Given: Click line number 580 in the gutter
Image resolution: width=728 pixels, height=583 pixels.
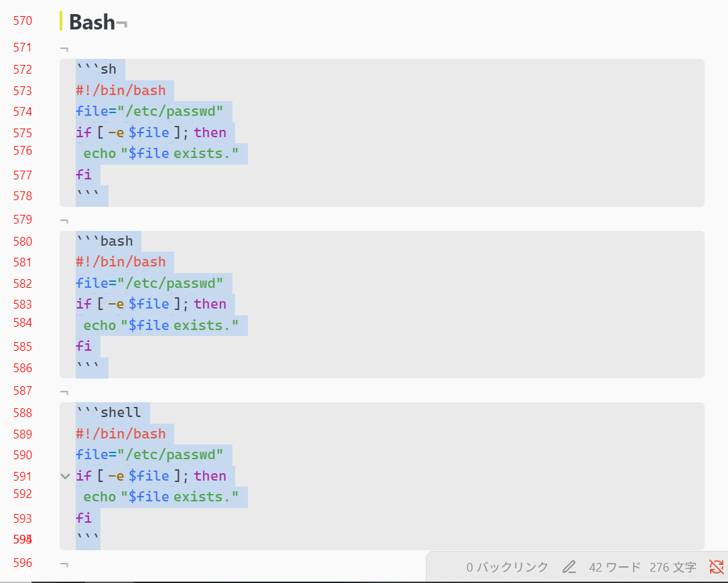Looking at the screenshot, I should pyautogui.click(x=23, y=242).
